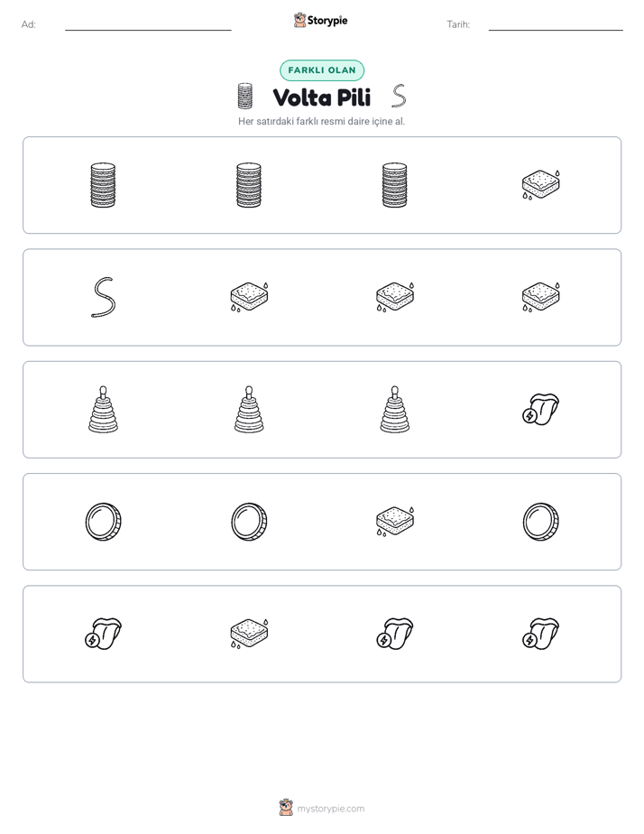Click the last sponge in the second row
Image resolution: width=644 pixels, height=834 pixels.
point(540,297)
